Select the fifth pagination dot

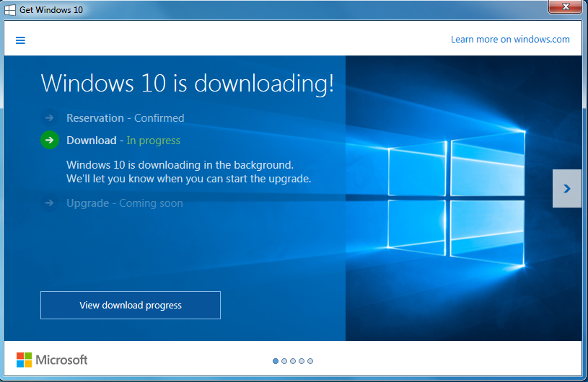click(310, 361)
